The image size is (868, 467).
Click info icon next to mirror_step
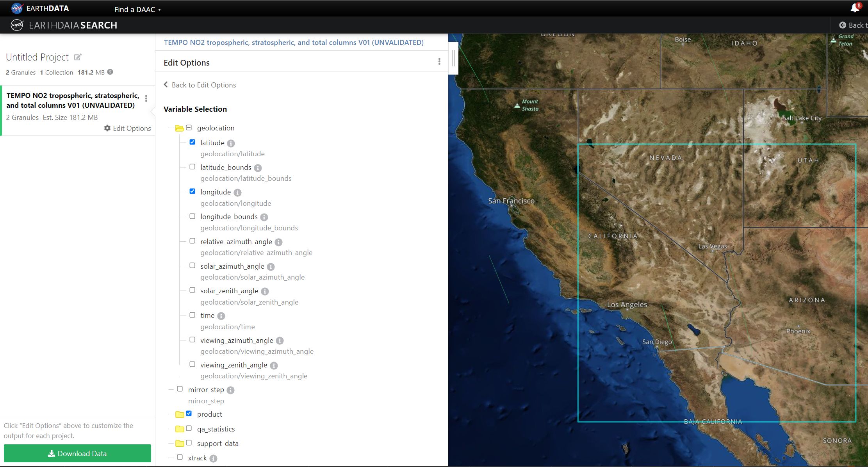230,390
